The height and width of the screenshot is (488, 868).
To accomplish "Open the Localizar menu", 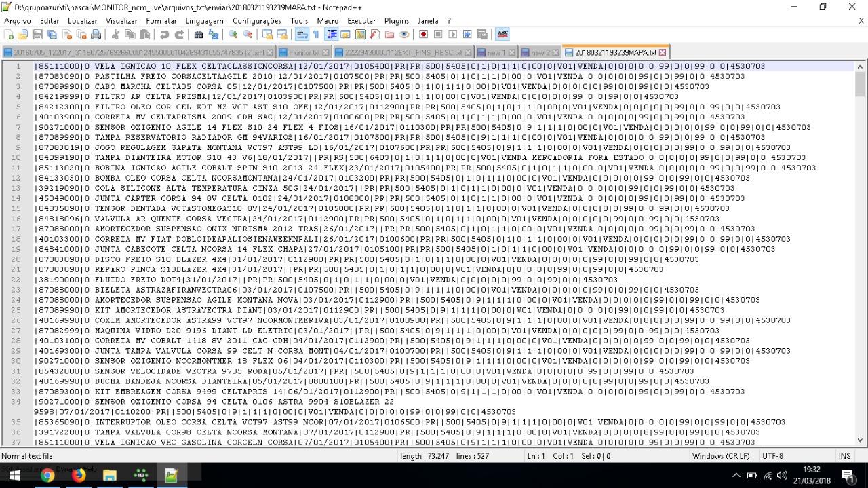I will pyautogui.click(x=83, y=21).
